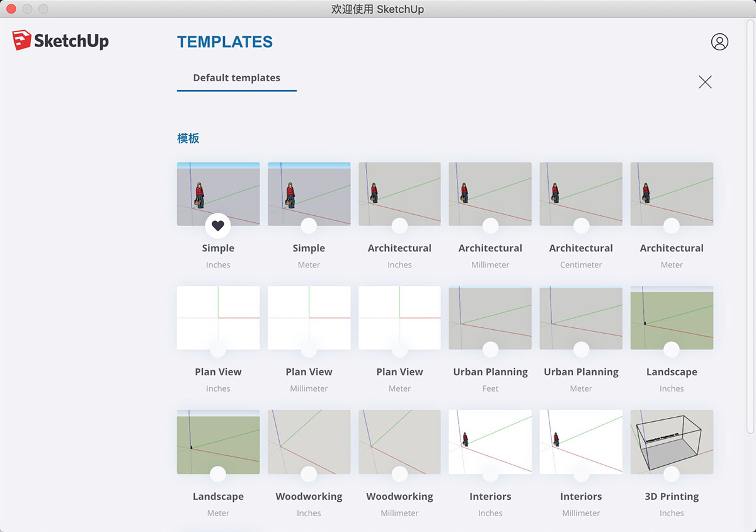This screenshot has height=532, width=756.
Task: Toggle favorite on Woodworking Inches template
Action: click(309, 474)
